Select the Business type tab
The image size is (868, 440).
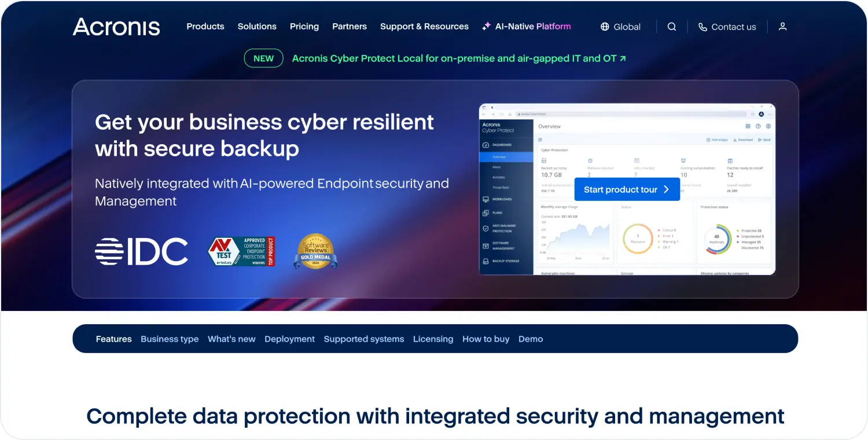tap(170, 339)
